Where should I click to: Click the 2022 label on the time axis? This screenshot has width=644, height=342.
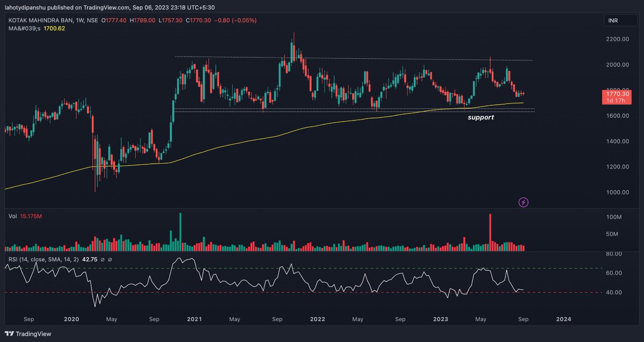(318, 319)
